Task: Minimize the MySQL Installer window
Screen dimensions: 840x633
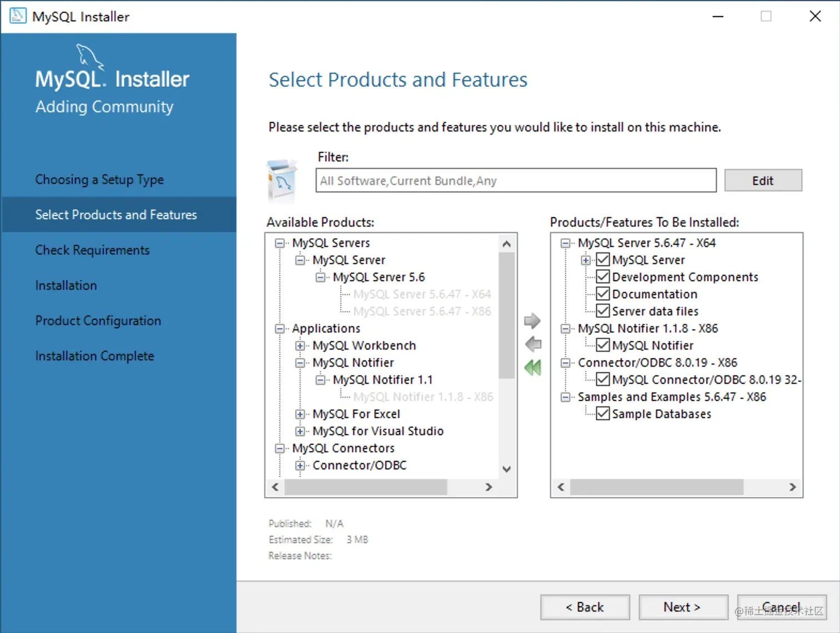Action: point(718,16)
